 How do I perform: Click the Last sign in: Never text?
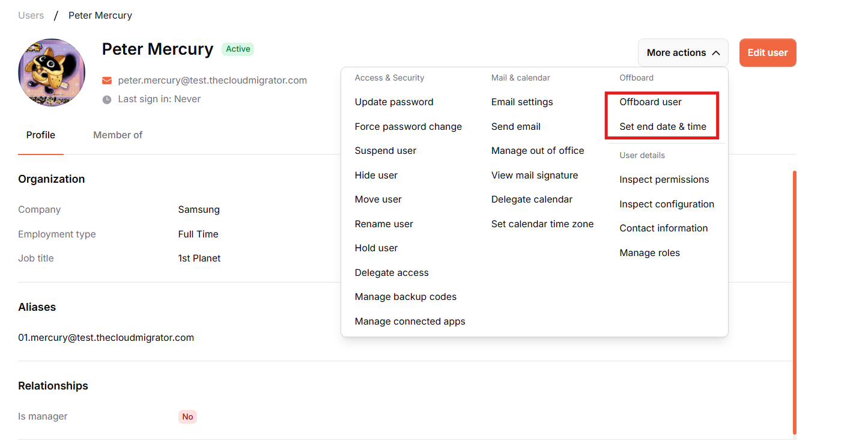click(x=159, y=99)
